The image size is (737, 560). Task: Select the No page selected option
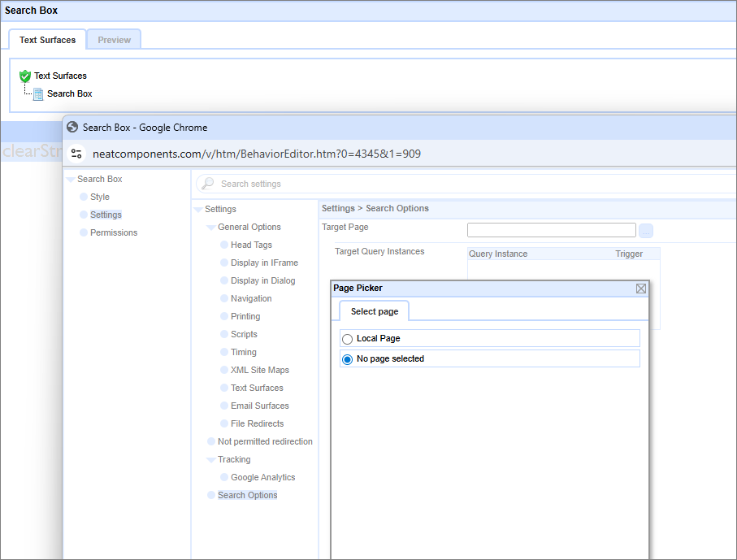348,359
